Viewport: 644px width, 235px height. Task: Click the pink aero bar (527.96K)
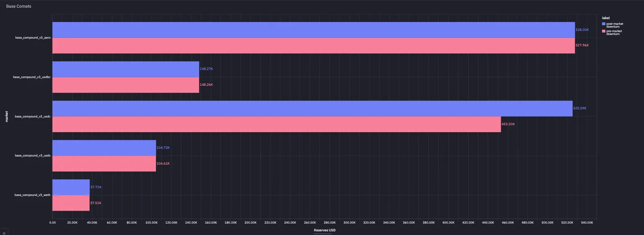pyautogui.click(x=313, y=46)
